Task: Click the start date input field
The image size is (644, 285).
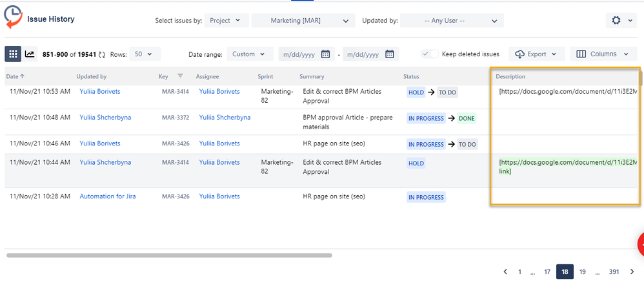Action: (307, 54)
